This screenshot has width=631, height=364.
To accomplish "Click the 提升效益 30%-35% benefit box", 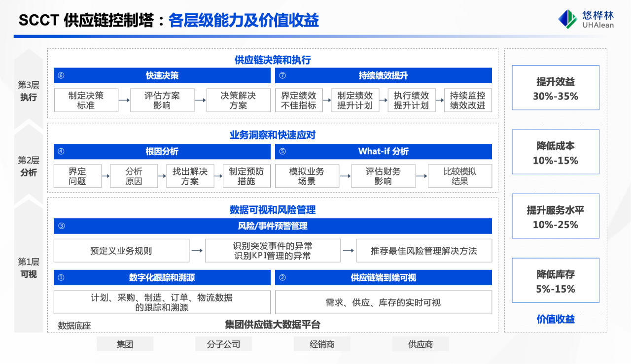I will coord(556,88).
